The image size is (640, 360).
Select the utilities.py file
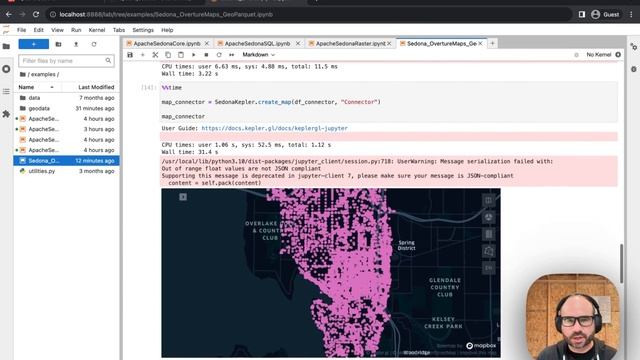click(x=67, y=171)
